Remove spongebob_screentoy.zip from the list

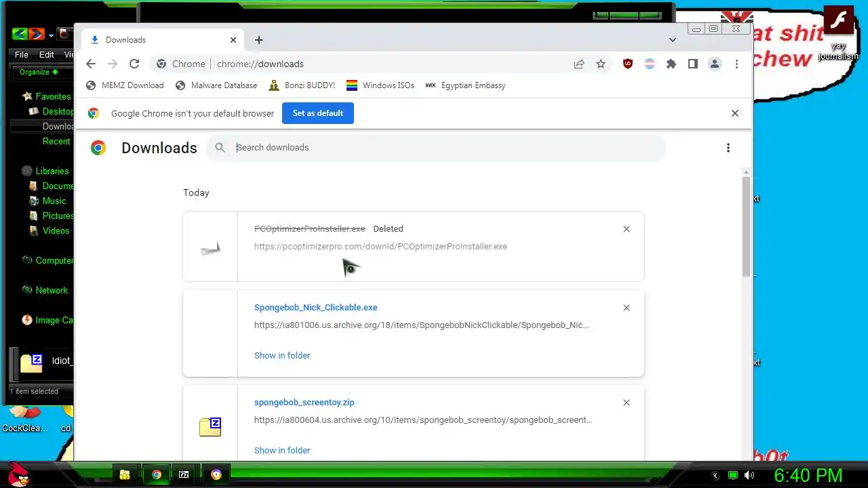click(627, 403)
